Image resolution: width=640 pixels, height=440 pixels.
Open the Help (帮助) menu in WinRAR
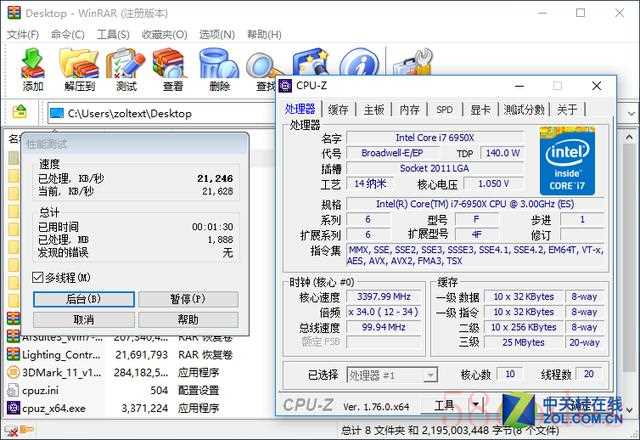coord(264,35)
